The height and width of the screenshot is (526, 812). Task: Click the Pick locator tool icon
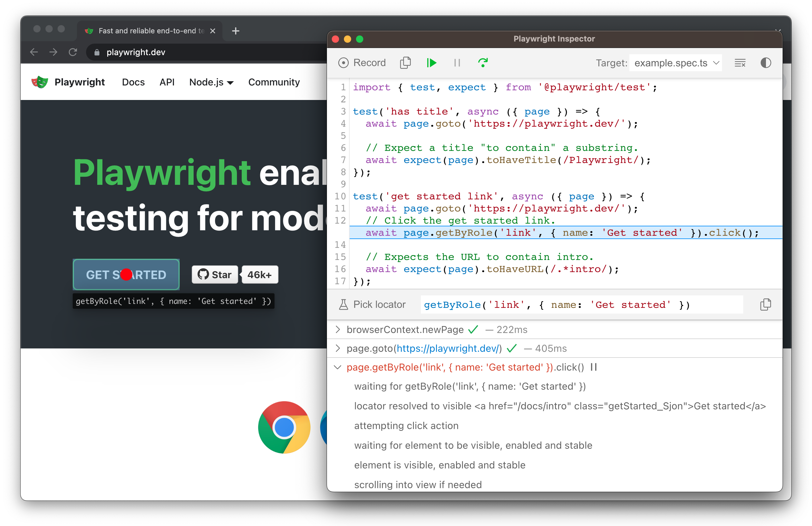(343, 304)
